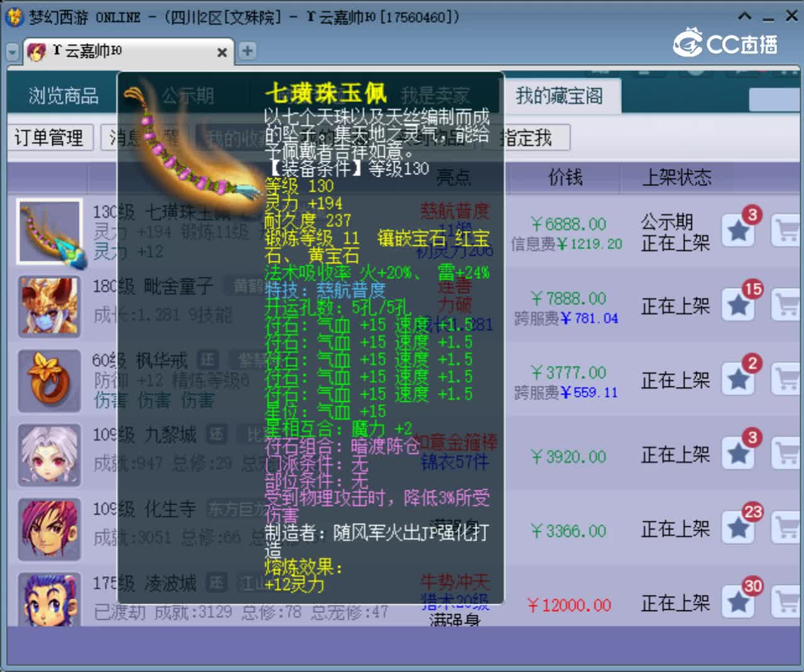Viewport: 804px width, 672px height.
Task: Open the 化生寺 character avatar
Action: tap(50, 529)
